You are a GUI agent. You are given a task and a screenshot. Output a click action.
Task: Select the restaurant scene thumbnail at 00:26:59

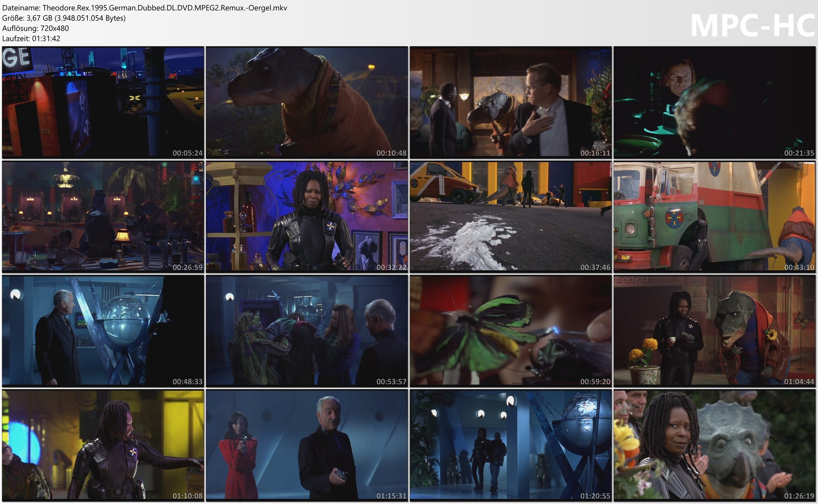pos(103,217)
